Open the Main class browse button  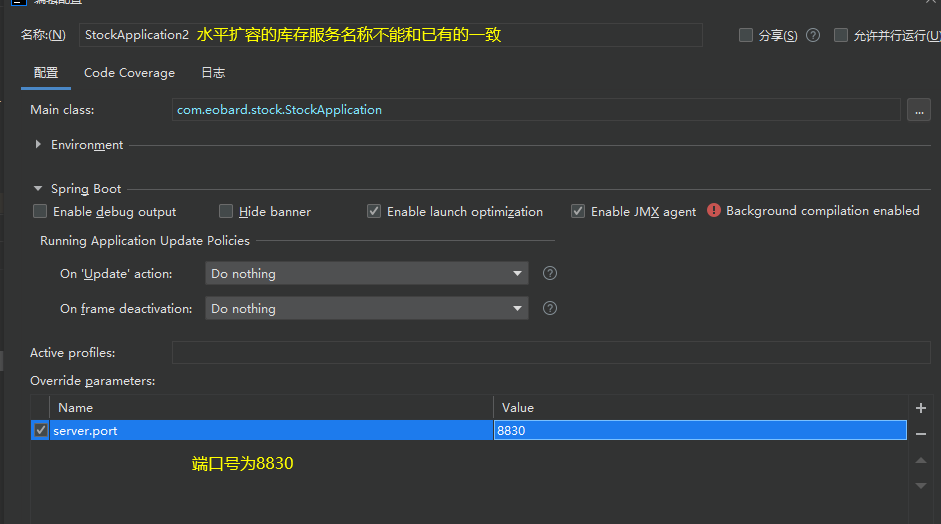coord(919,110)
